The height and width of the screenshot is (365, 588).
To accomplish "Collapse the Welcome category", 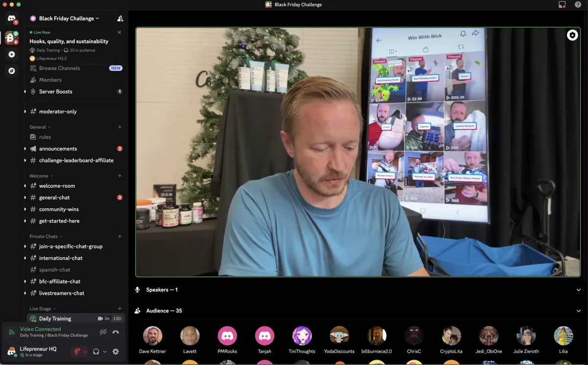I will tap(42, 176).
